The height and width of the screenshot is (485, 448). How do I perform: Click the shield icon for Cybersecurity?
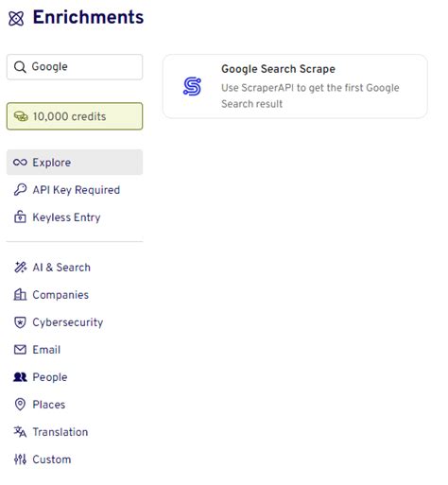pyautogui.click(x=20, y=322)
